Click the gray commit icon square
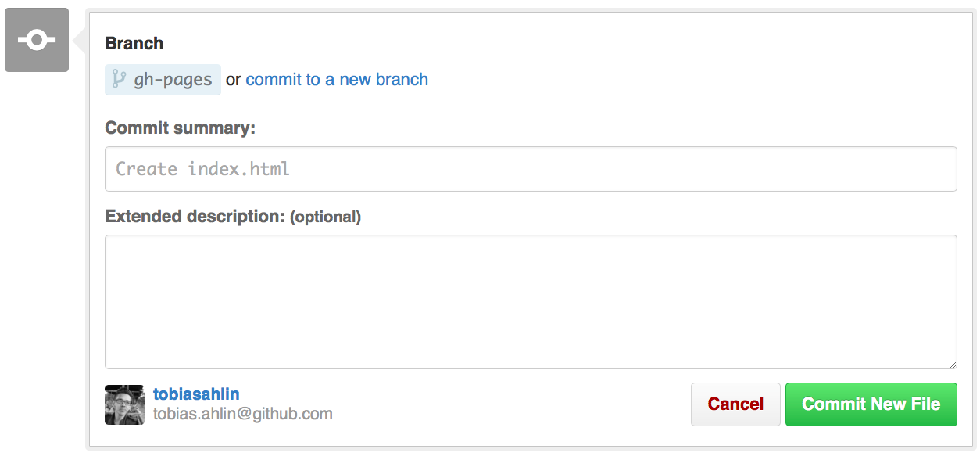Screen dimensions: 980x460 click(x=37, y=40)
